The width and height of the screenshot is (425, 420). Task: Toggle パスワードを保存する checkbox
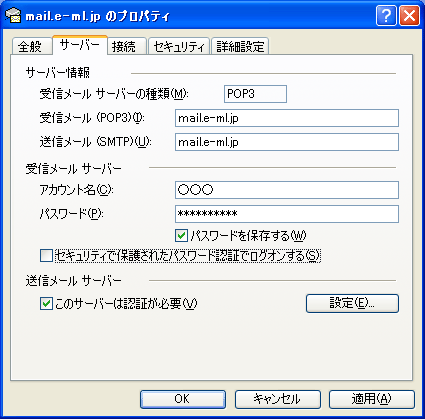coord(181,236)
